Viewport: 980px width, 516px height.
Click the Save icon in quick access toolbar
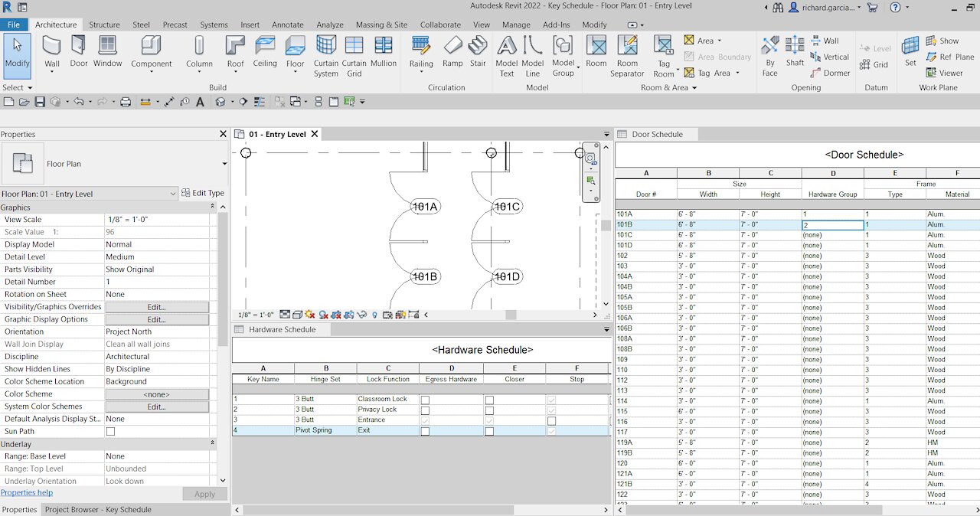pyautogui.click(x=40, y=101)
